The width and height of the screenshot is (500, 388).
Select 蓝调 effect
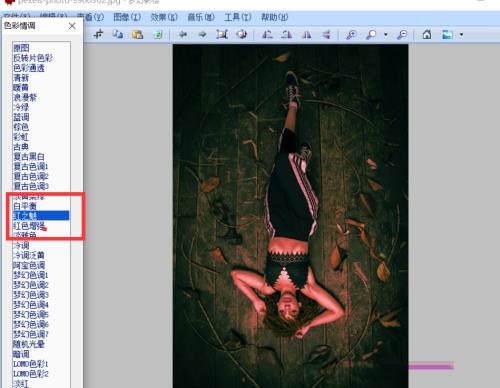tap(21, 117)
